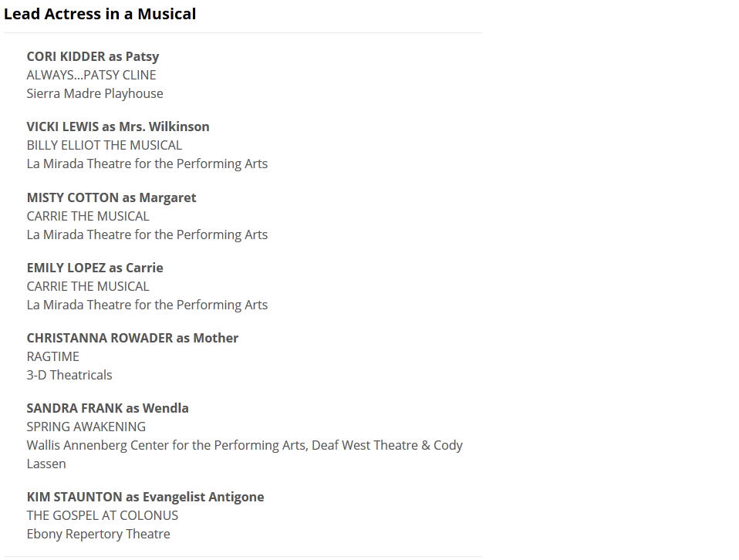Click the name 'CORI KIDDER as Patsy'
The height and width of the screenshot is (560, 739).
[x=93, y=56]
